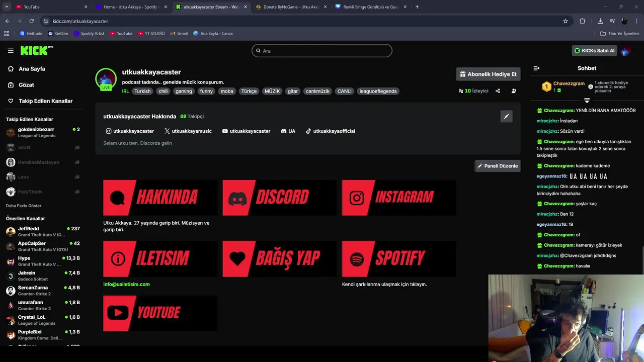The height and width of the screenshot is (362, 644).
Task: Select the leagueoflegends tag
Action: coord(378,91)
